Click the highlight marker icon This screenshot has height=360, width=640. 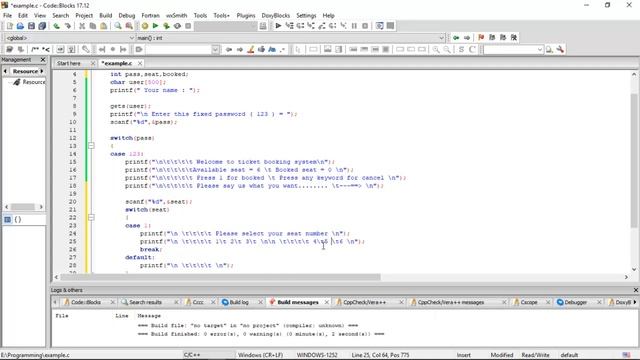tap(251, 49)
